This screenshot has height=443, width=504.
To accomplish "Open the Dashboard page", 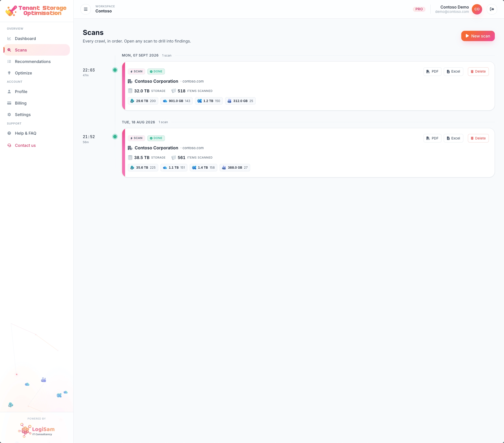I will [x=37, y=38].
